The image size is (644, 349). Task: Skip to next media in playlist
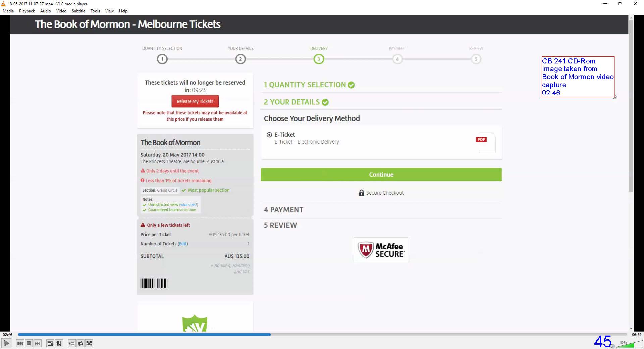click(38, 343)
